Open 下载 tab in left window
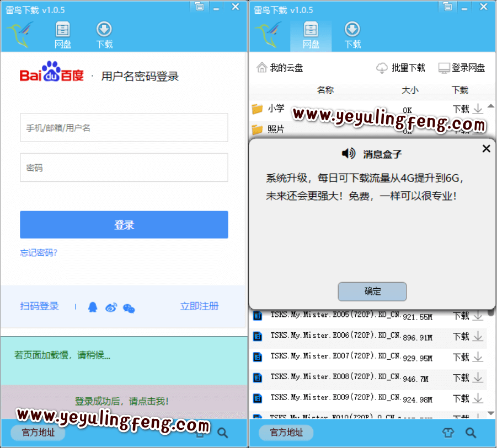Viewport: 497px width, 448px height. coord(104,35)
